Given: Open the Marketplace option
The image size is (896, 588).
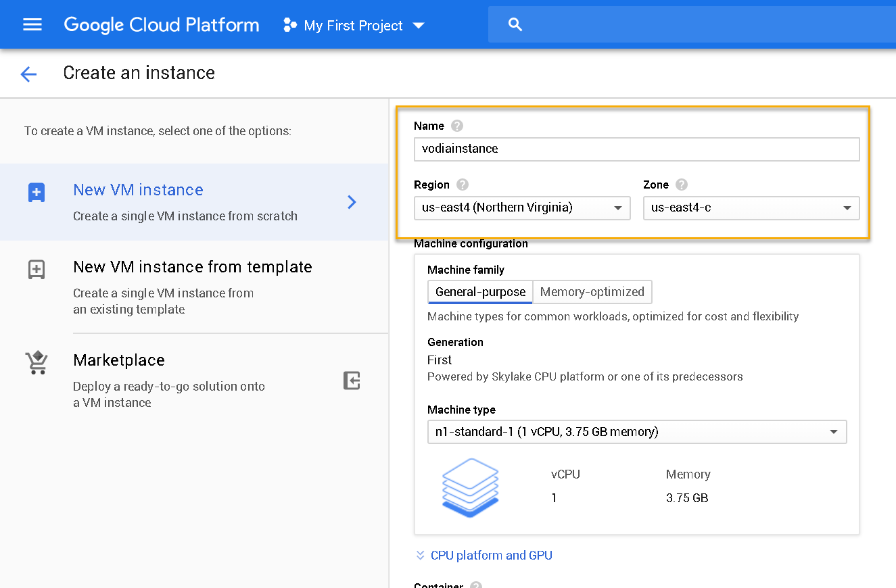Looking at the screenshot, I should (x=194, y=381).
